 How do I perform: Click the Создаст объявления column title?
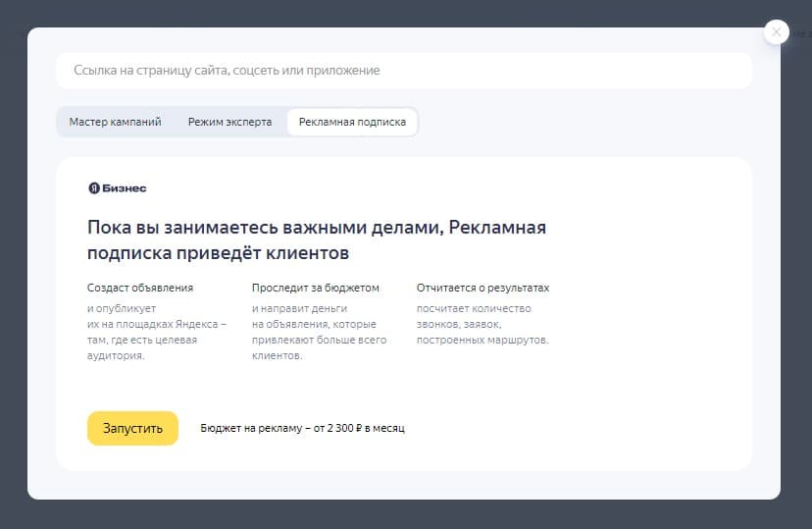pos(140,288)
